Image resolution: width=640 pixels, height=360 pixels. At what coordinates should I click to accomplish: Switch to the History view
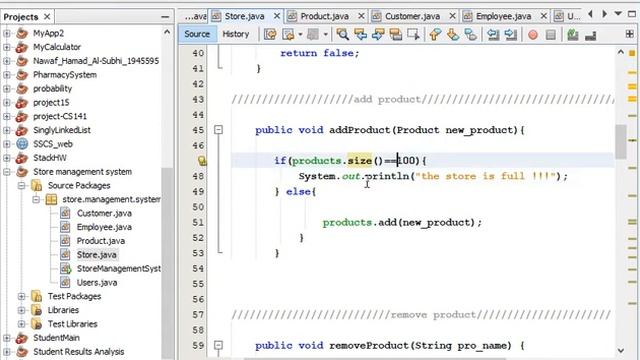click(x=236, y=34)
